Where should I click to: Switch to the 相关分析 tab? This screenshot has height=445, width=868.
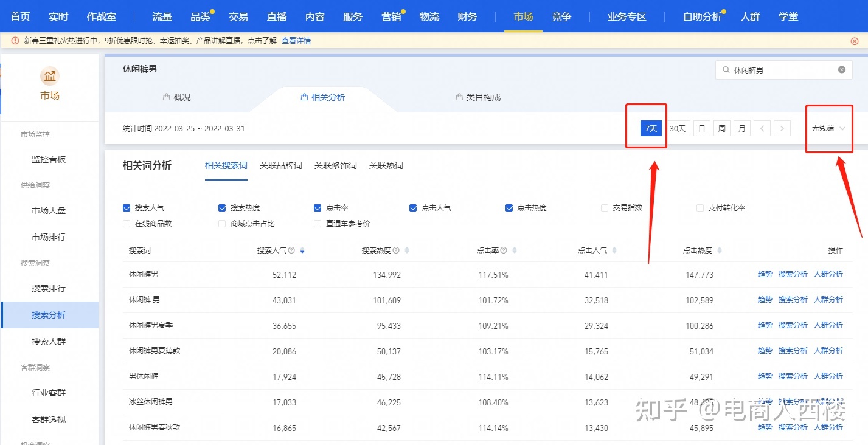323,97
